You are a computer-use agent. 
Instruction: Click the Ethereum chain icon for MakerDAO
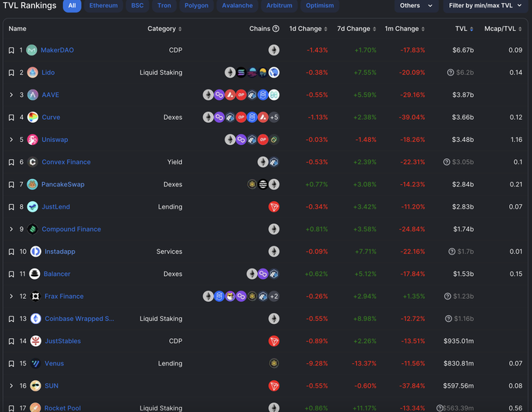274,50
